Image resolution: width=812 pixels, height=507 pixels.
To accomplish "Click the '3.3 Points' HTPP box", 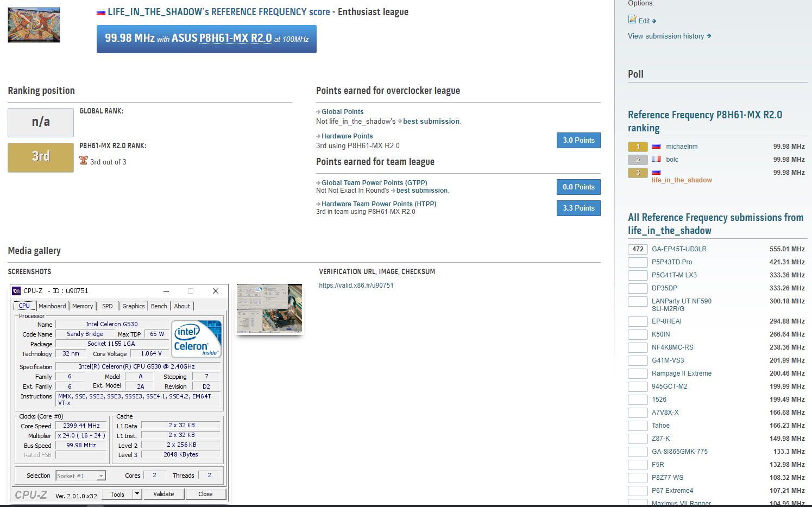I will click(578, 208).
